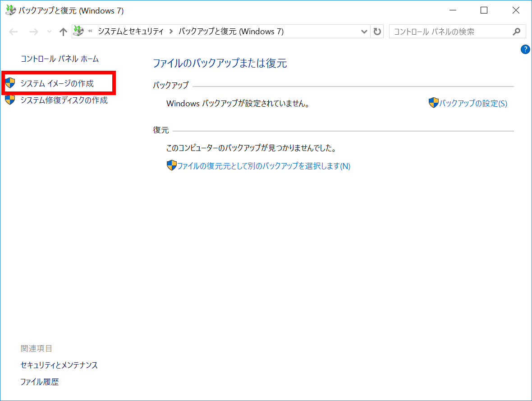Click the backup icon in address bar
Image resolution: width=532 pixels, height=401 pixels.
point(78,31)
